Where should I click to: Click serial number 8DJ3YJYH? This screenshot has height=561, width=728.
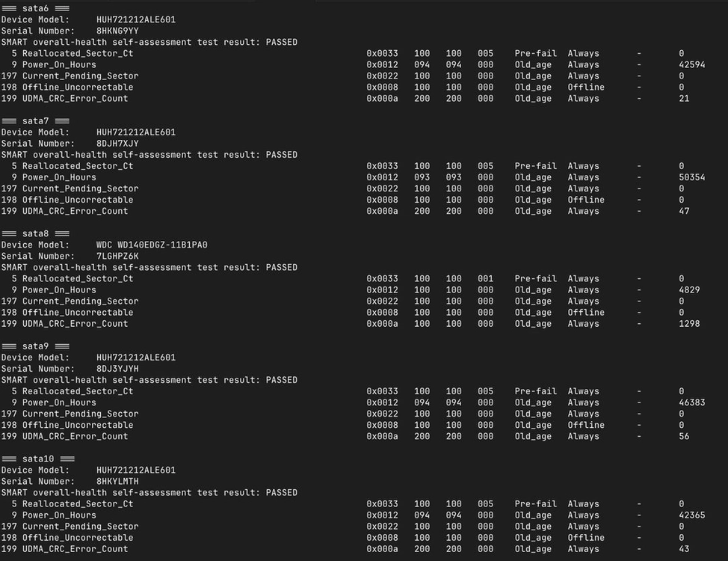(x=117, y=369)
